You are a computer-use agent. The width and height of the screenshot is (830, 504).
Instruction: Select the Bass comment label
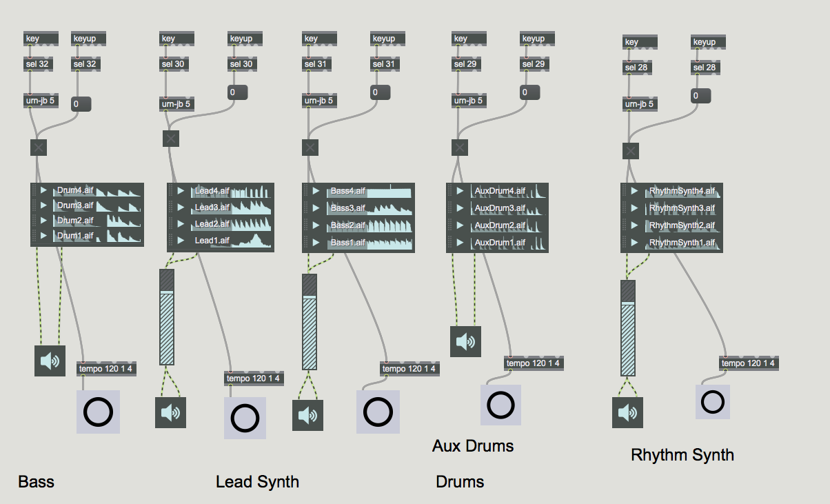37,481
